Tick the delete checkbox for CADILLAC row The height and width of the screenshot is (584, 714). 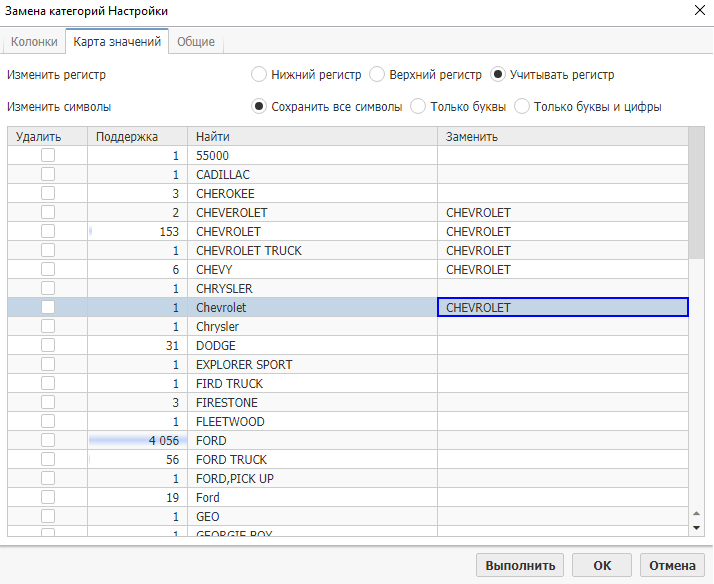pyautogui.click(x=47, y=175)
